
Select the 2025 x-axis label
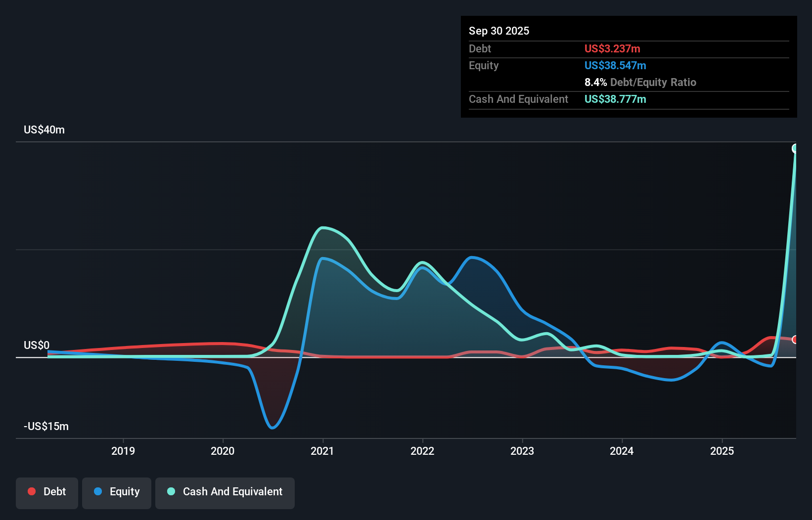(722, 451)
